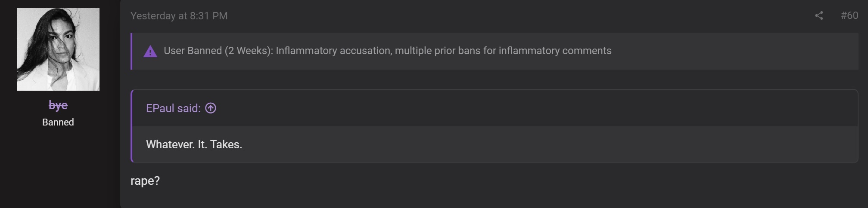This screenshot has height=208, width=868.
Task: Click the up-arrow icon beside EPaul said
Action: point(211,108)
